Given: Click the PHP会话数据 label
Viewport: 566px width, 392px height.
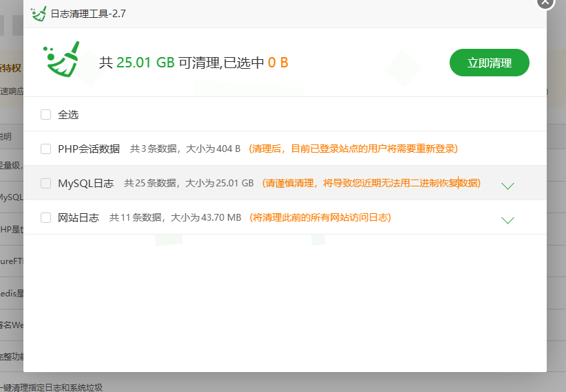Looking at the screenshot, I should (x=89, y=149).
